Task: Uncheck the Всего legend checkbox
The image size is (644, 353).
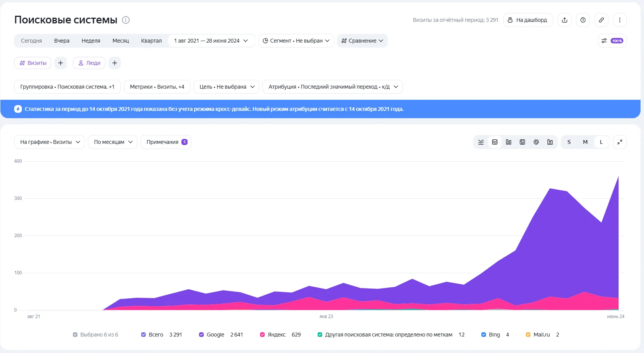Action: [143, 335]
